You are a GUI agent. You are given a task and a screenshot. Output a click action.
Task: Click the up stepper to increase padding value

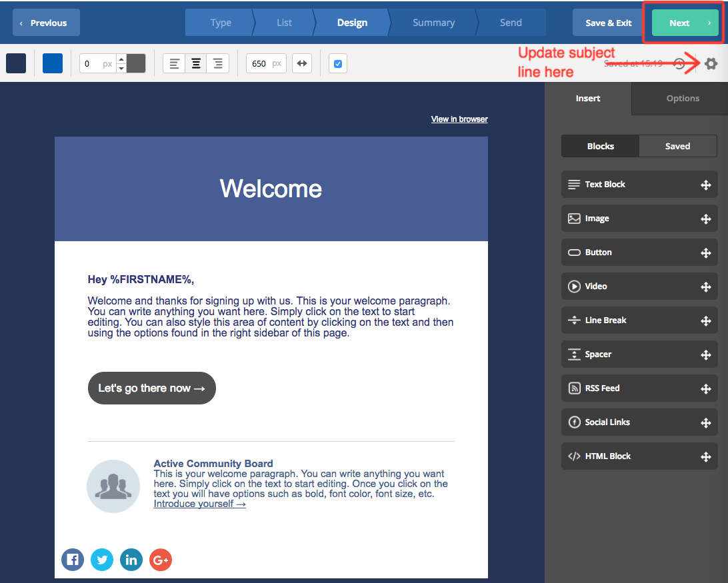click(x=121, y=59)
